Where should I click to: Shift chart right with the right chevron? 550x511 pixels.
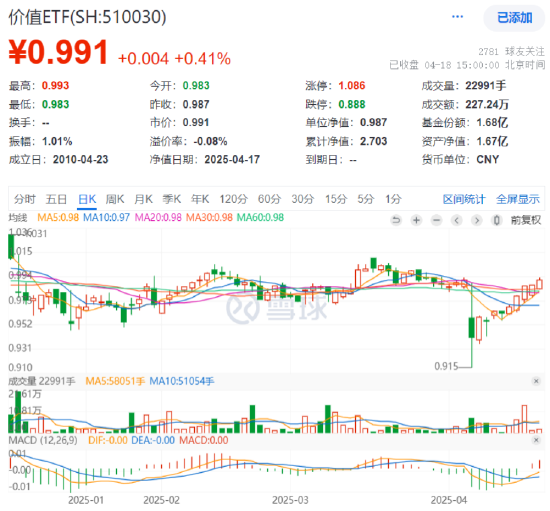[477, 220]
